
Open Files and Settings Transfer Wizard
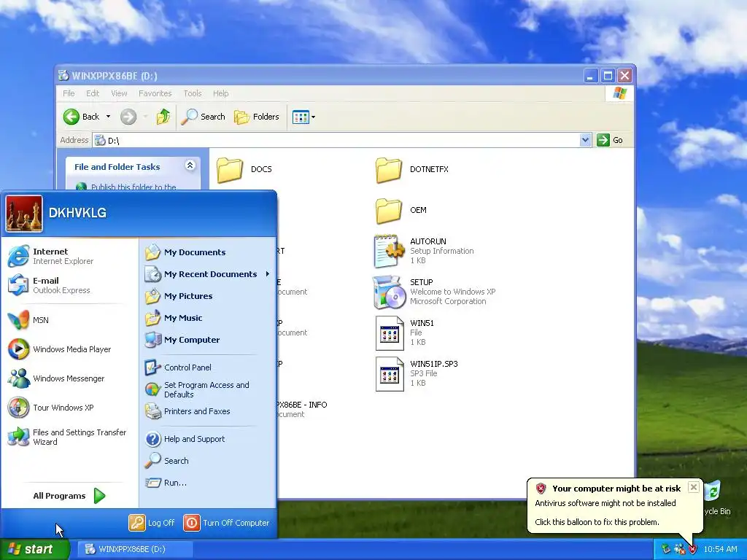coord(69,437)
